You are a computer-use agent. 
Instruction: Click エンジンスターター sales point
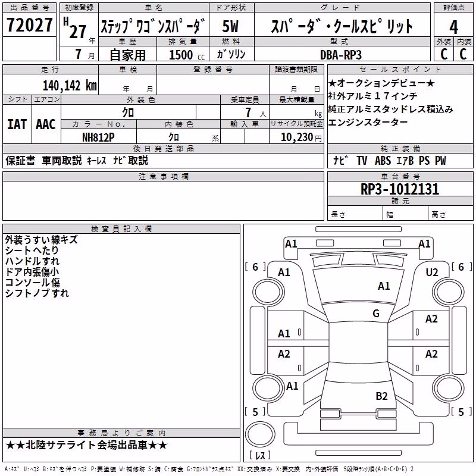pos(368,123)
